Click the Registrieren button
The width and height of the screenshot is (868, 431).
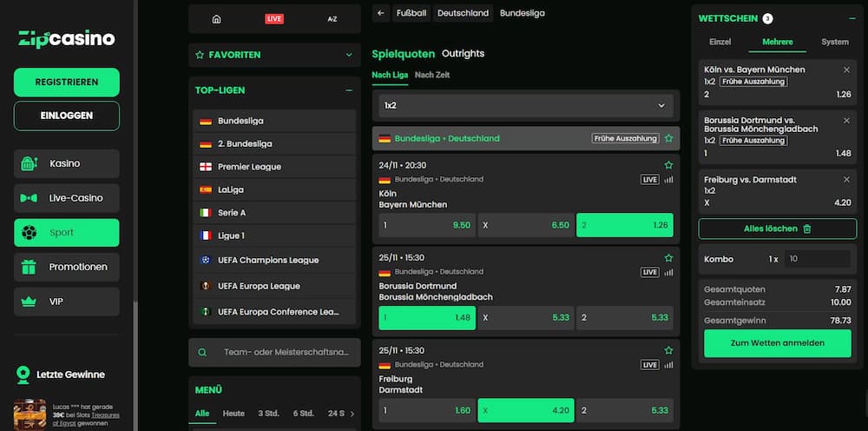tap(67, 82)
